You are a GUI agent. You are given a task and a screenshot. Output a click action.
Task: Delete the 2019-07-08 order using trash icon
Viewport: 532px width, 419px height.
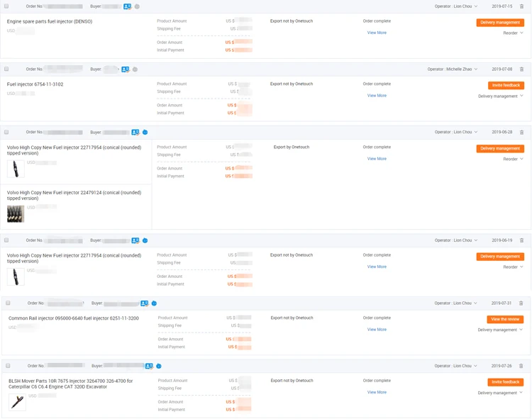pyautogui.click(x=521, y=69)
